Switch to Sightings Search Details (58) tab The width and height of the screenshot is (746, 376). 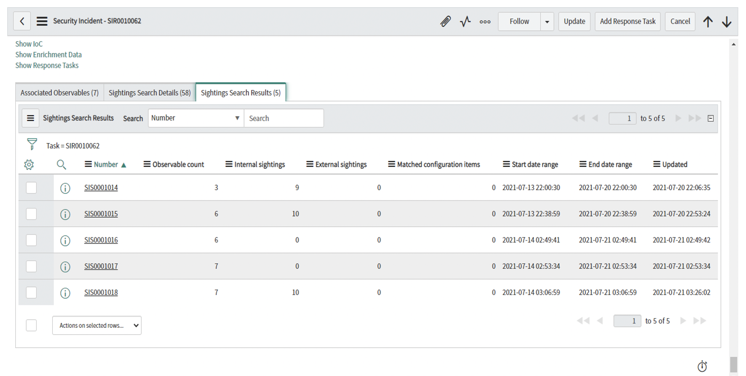pos(149,93)
